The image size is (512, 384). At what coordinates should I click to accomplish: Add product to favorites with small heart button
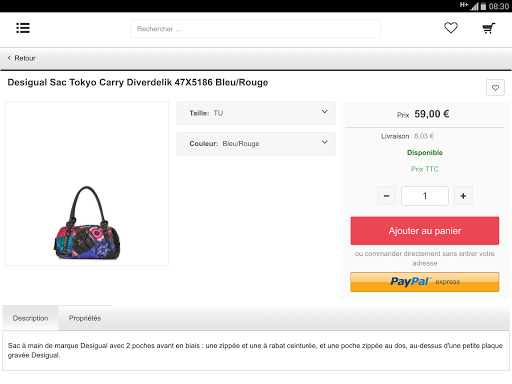495,88
